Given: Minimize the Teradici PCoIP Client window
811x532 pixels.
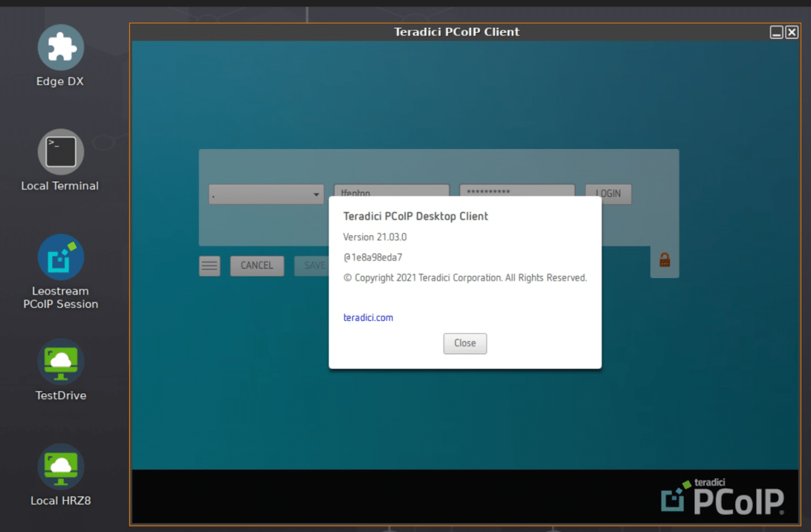Looking at the screenshot, I should tap(776, 32).
